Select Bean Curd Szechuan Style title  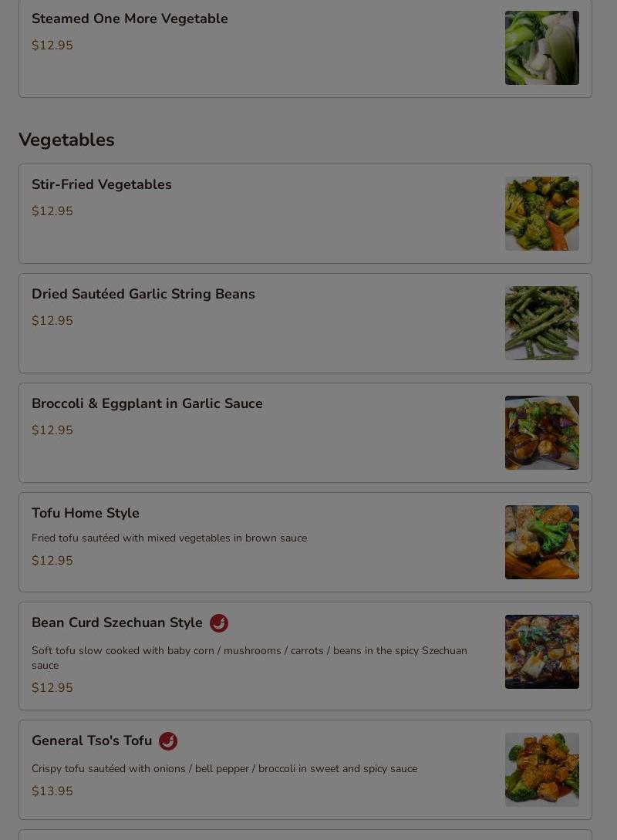point(116,622)
